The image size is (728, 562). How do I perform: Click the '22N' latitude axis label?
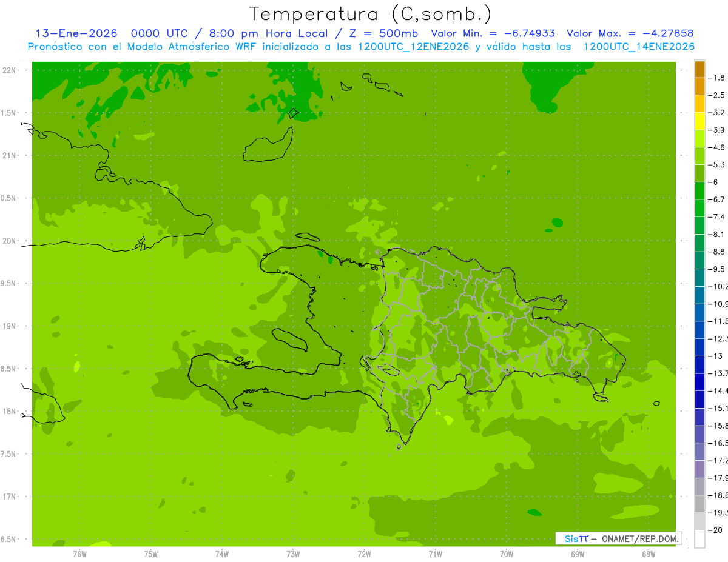click(x=10, y=70)
